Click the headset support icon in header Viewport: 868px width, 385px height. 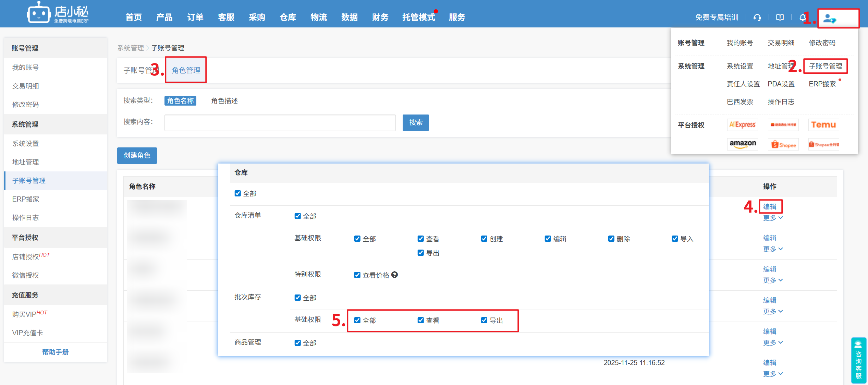tap(757, 17)
